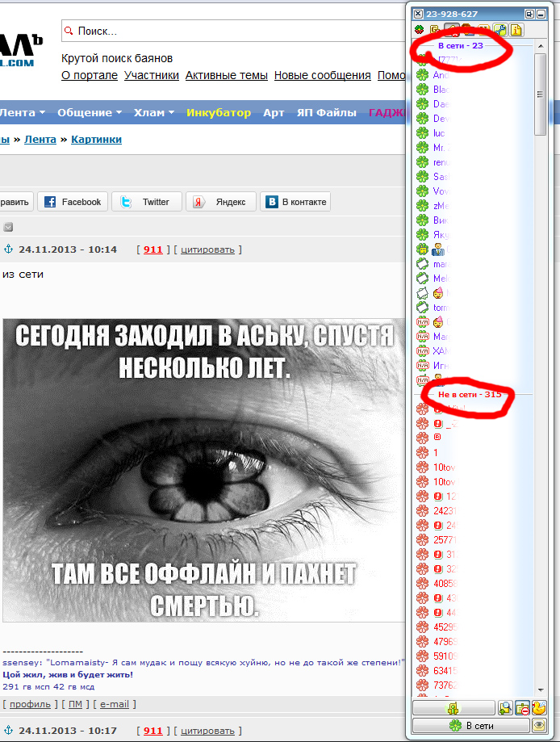The height and width of the screenshot is (742, 560).
Task: Collapse the 'Не в сети - 315' group
Action: tap(469, 394)
